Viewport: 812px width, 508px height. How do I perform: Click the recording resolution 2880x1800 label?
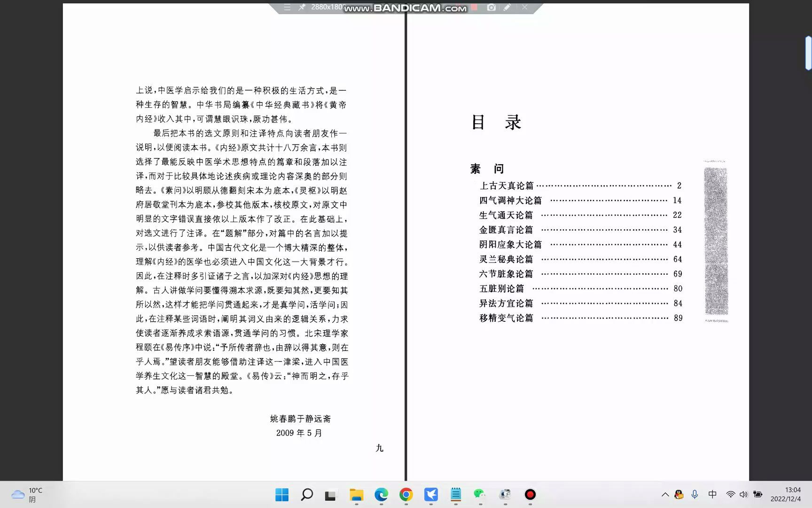328,7
